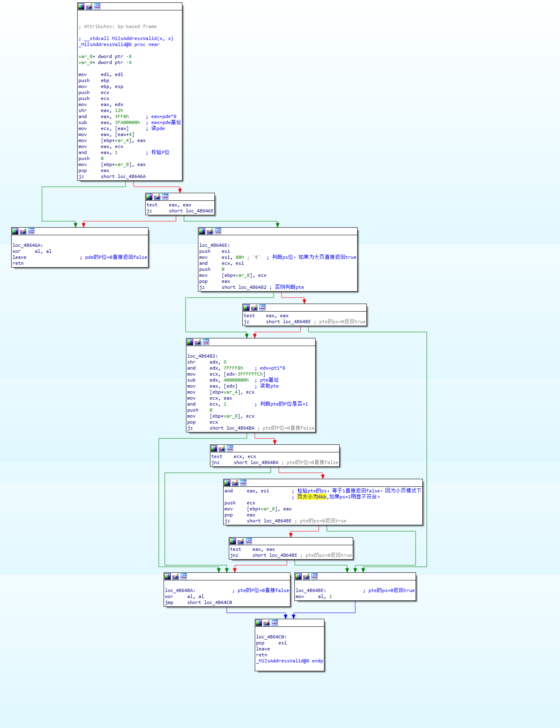Click node color icon on the 'jz short loc_4B646E' block
560x728 pixels.
[x=149, y=197]
